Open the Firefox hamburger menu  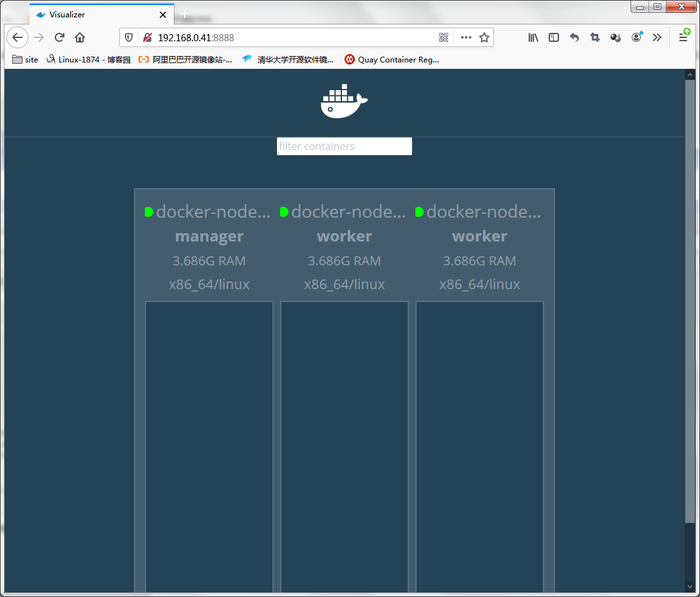[x=683, y=37]
